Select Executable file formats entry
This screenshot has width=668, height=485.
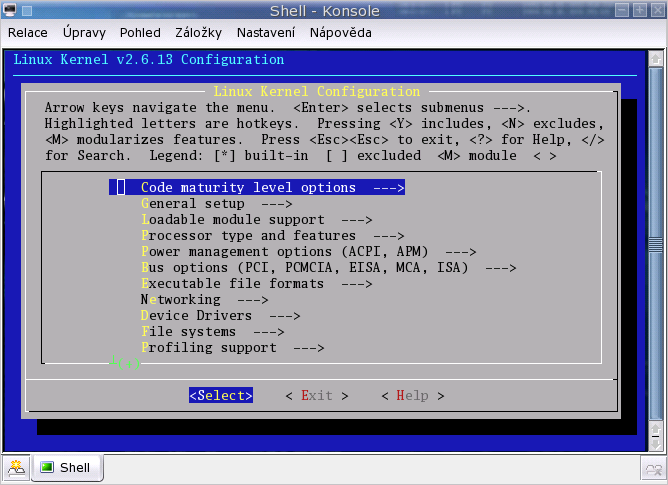[256, 284]
